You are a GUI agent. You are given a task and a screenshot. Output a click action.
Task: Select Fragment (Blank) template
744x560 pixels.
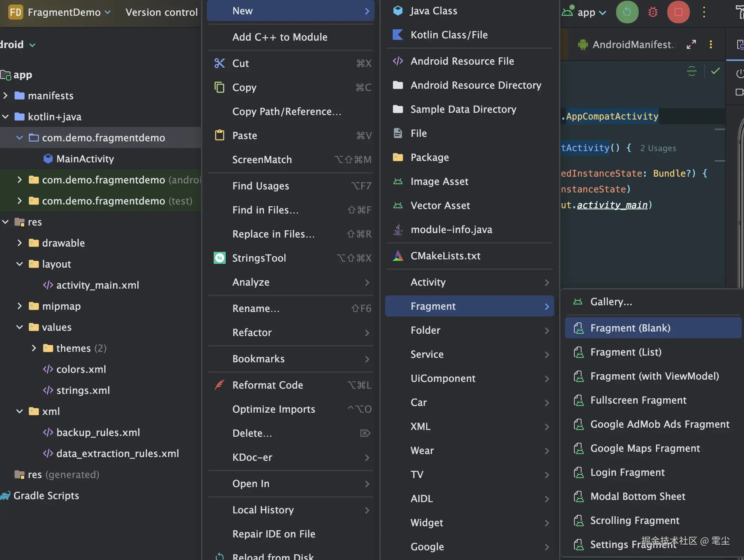630,328
